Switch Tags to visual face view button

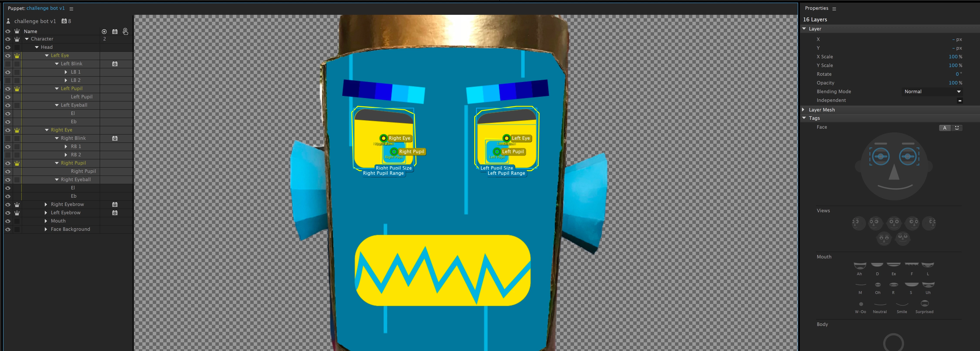click(957, 128)
